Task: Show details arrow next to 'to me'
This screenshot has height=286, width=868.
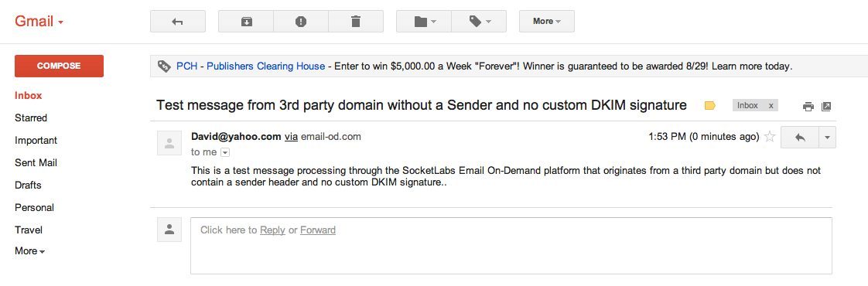Action: pyautogui.click(x=225, y=153)
